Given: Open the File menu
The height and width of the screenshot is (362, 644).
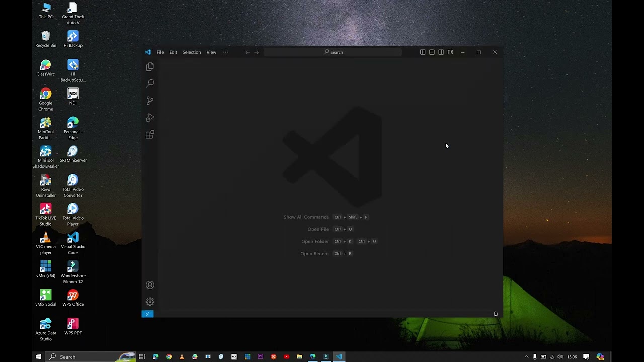Looking at the screenshot, I should pyautogui.click(x=160, y=52).
